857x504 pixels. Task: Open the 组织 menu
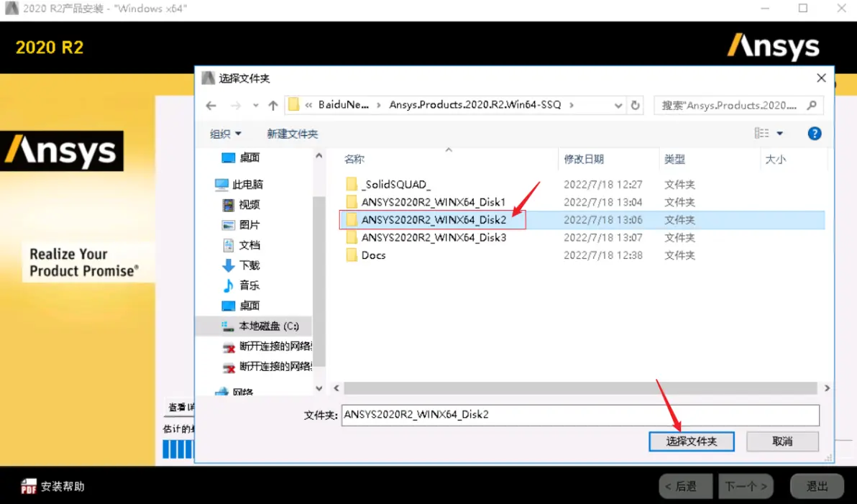pyautogui.click(x=225, y=134)
